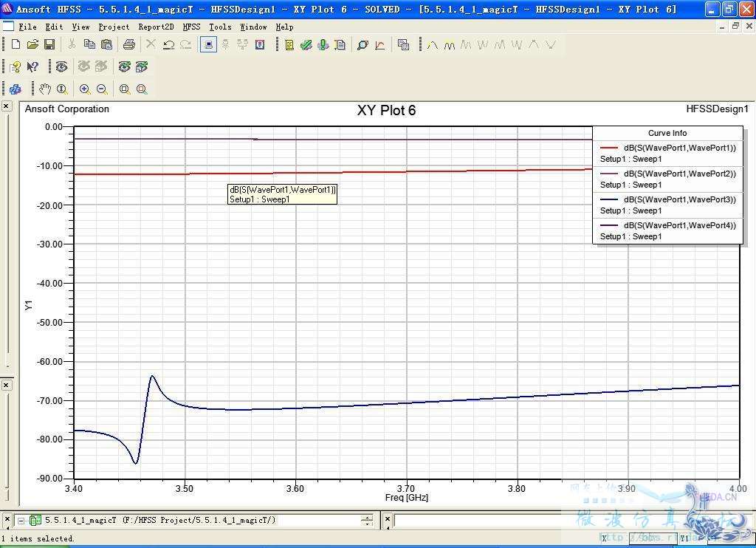756x548 pixels.
Task: Click the blue 3D blocks icon
Action: coord(16,89)
